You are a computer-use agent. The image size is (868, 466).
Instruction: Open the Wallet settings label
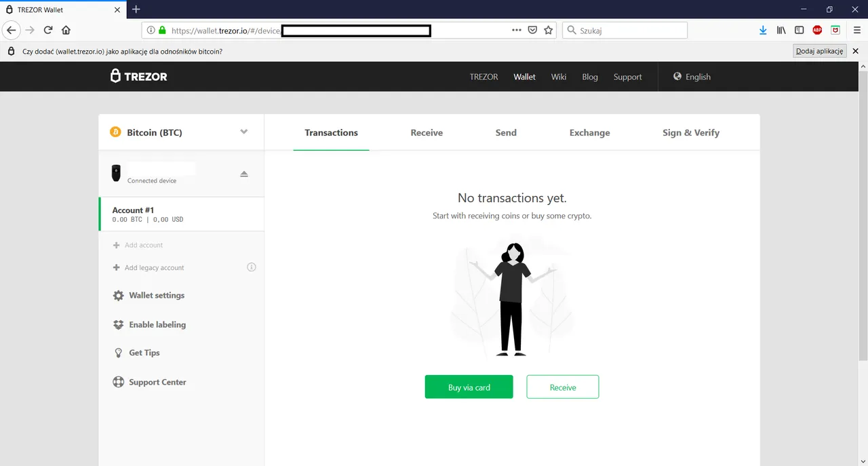[x=157, y=296]
